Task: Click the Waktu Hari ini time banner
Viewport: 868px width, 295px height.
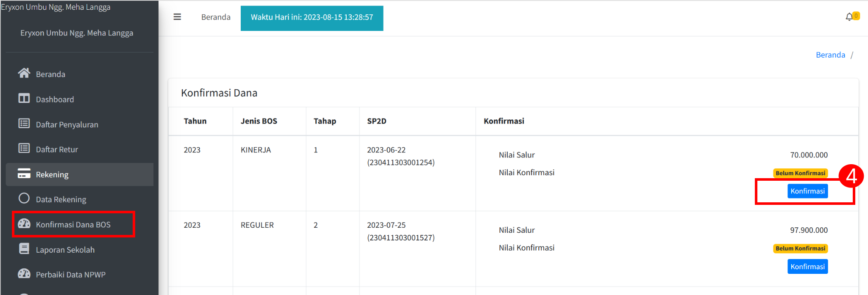Action: pos(312,18)
